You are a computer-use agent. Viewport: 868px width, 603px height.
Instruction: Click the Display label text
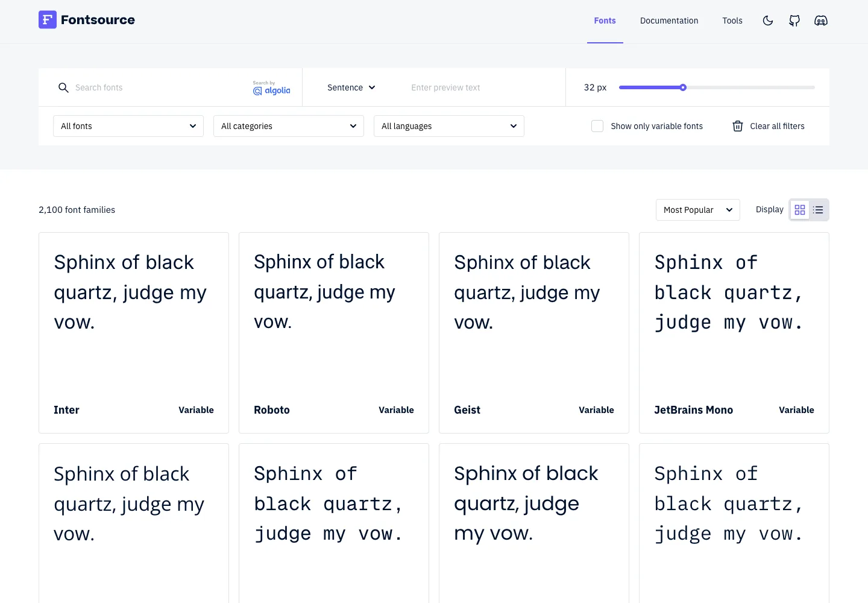tap(770, 209)
